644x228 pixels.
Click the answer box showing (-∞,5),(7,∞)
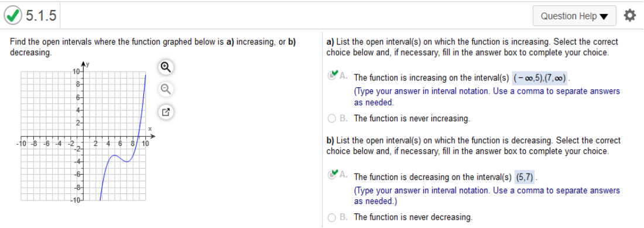pos(540,77)
